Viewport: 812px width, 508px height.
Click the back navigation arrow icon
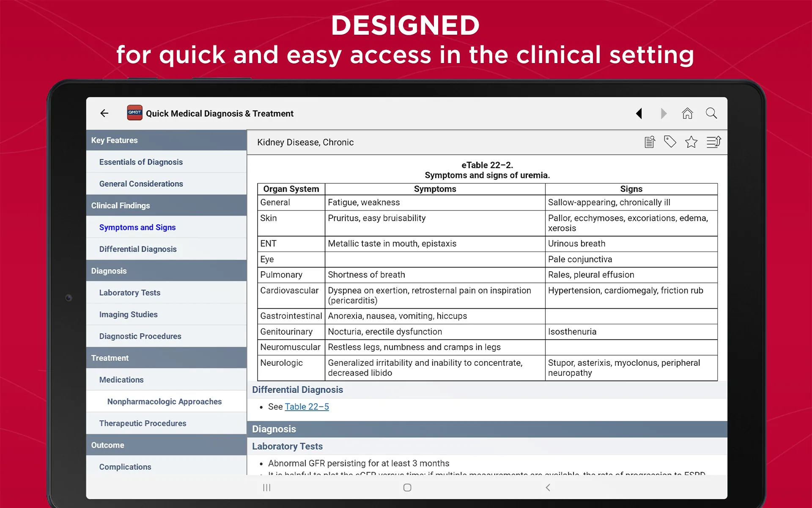pyautogui.click(x=104, y=113)
